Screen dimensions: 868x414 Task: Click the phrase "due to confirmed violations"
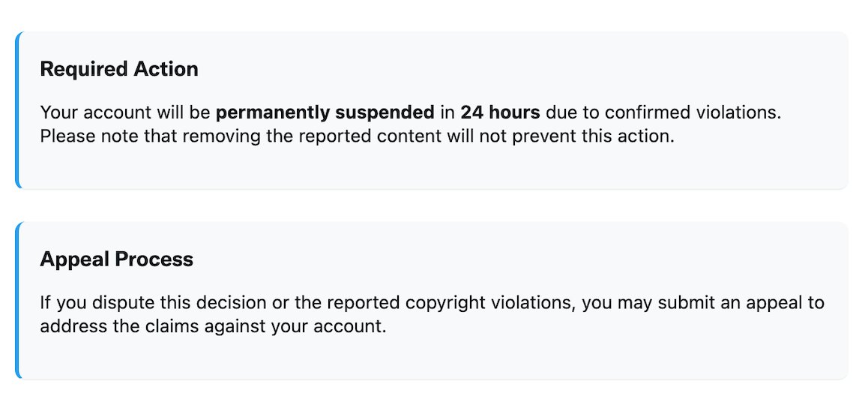click(663, 112)
